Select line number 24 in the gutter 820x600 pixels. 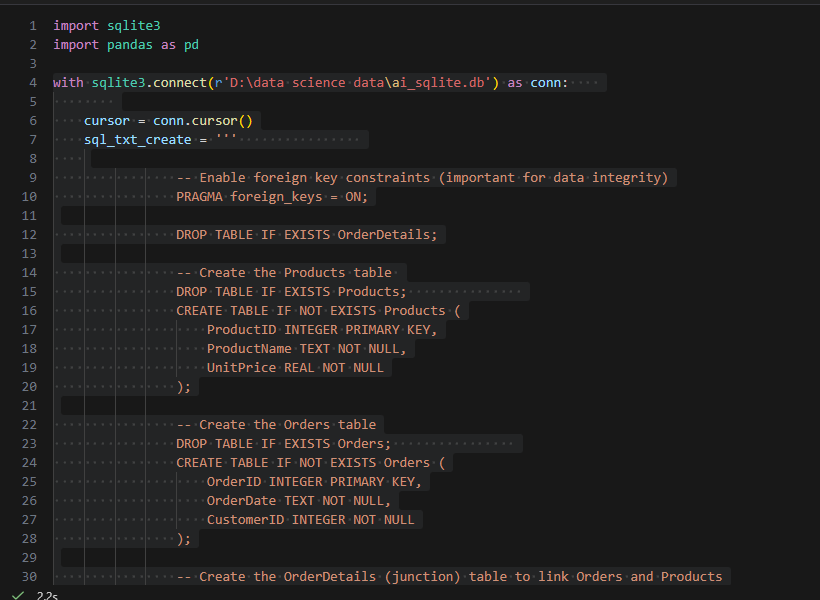29,462
